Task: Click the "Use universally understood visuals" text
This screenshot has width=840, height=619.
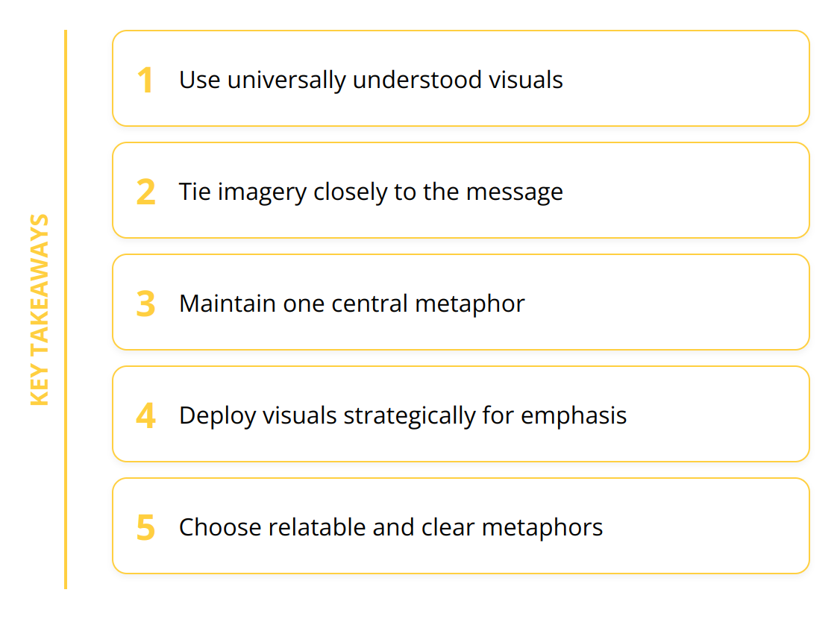Action: pyautogui.click(x=371, y=80)
